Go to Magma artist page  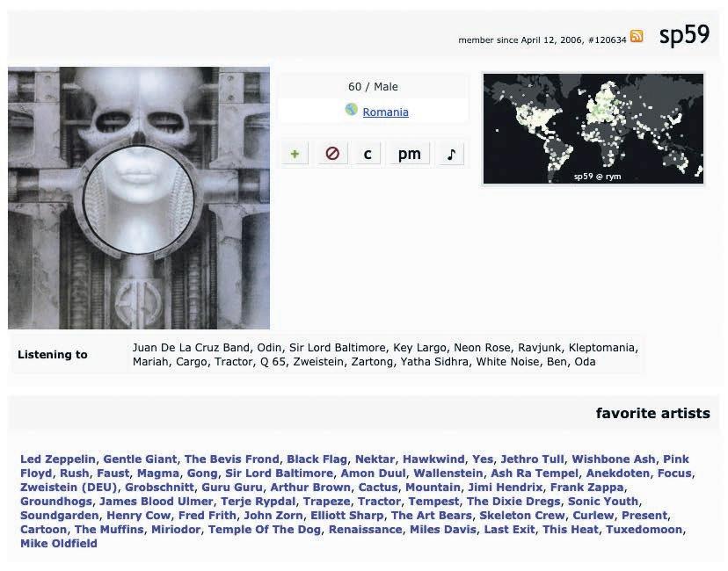158,473
